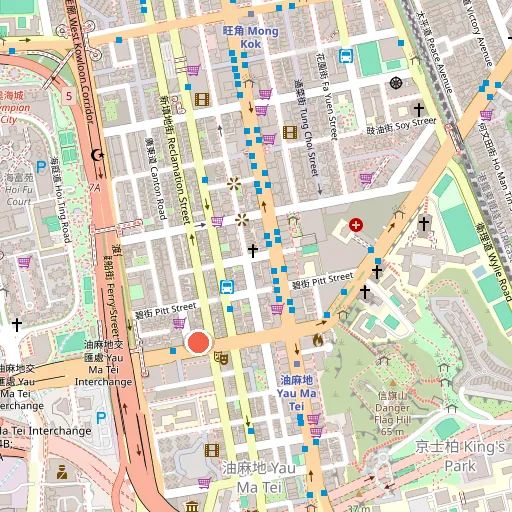Viewport: 512px width, 512px height.
Task: Select the dharma wheel temple icon
Action: coord(396,83)
